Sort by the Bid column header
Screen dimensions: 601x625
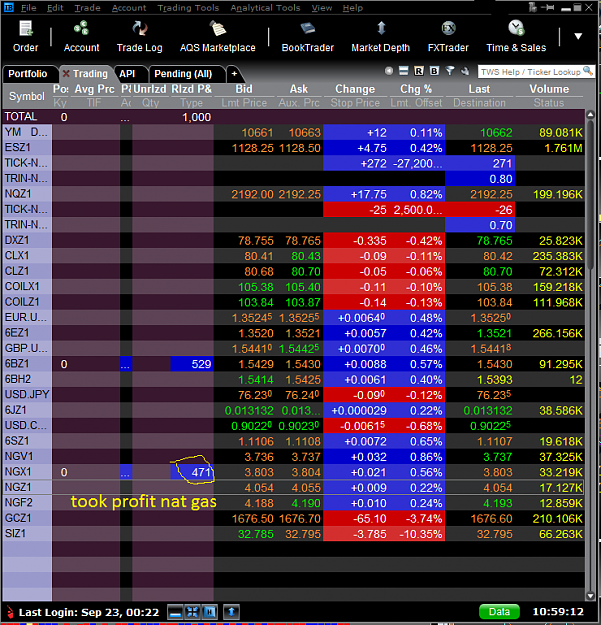pyautogui.click(x=244, y=89)
